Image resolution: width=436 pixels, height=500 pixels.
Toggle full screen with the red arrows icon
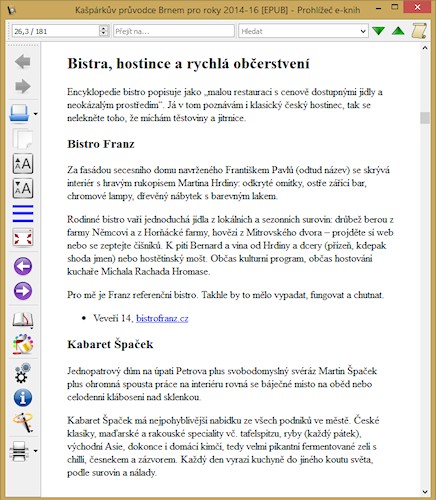pyautogui.click(x=23, y=238)
